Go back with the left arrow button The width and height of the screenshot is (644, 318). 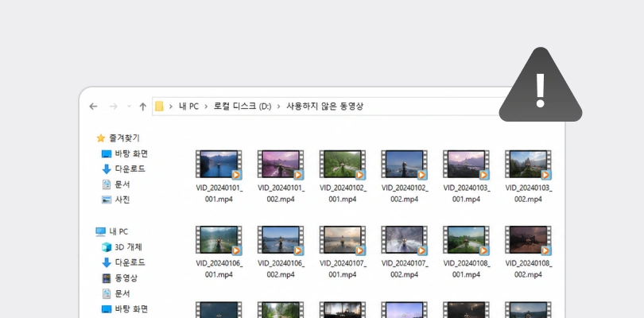(x=93, y=107)
